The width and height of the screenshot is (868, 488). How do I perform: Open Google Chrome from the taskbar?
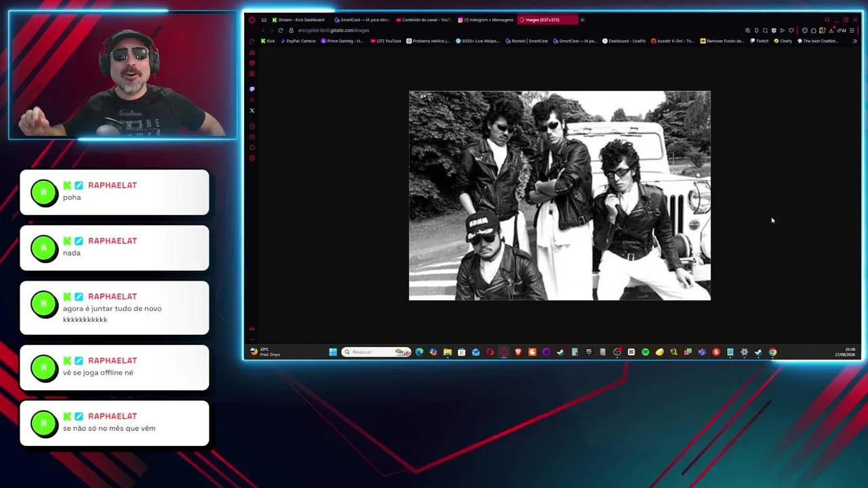coord(772,352)
